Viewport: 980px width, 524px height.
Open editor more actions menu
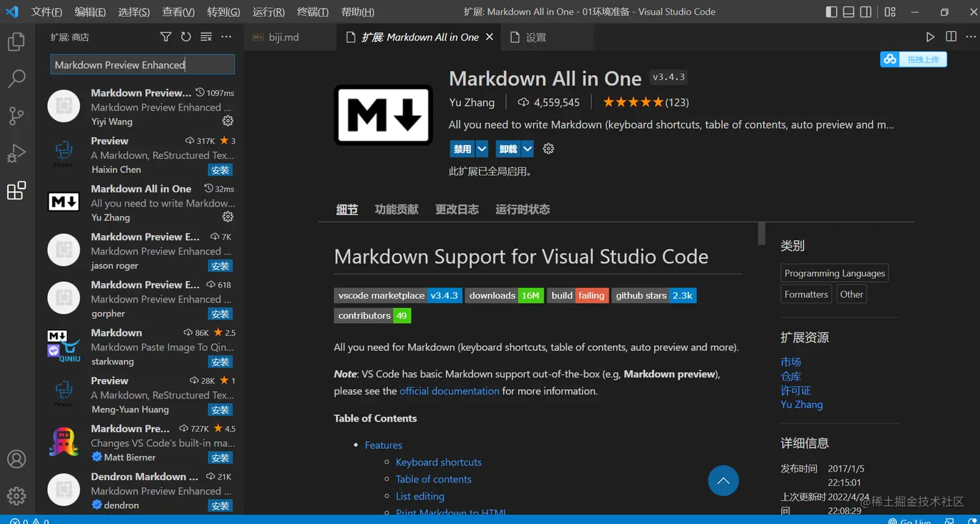point(970,37)
